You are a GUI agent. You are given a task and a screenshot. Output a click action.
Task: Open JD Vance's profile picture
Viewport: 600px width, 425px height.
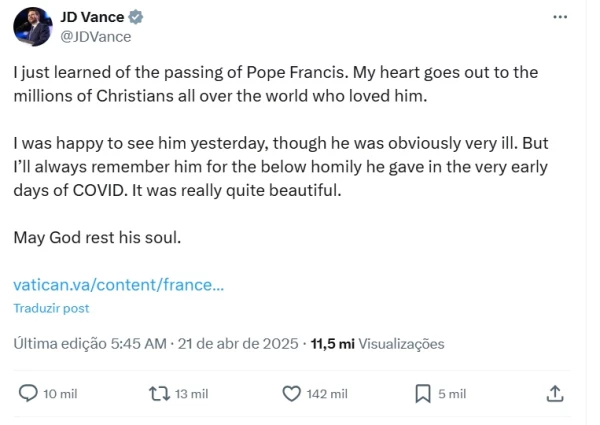point(33,27)
